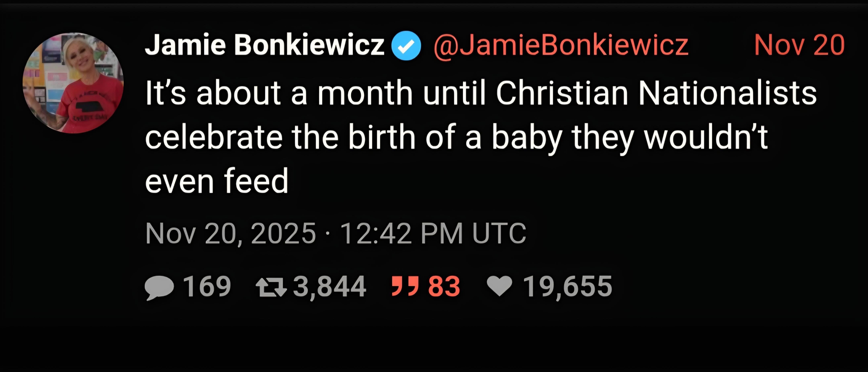This screenshot has width=868, height=372.
Task: Click the like count 19,655
Action: 567,287
